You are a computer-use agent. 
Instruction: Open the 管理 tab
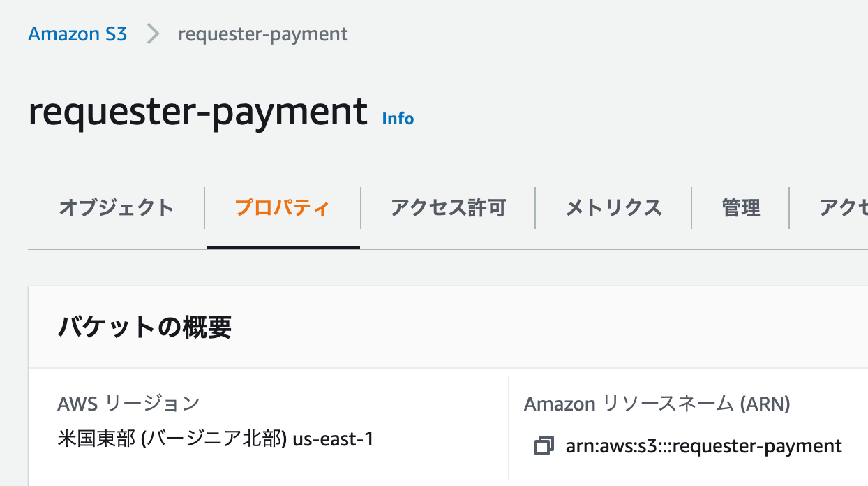(x=740, y=207)
